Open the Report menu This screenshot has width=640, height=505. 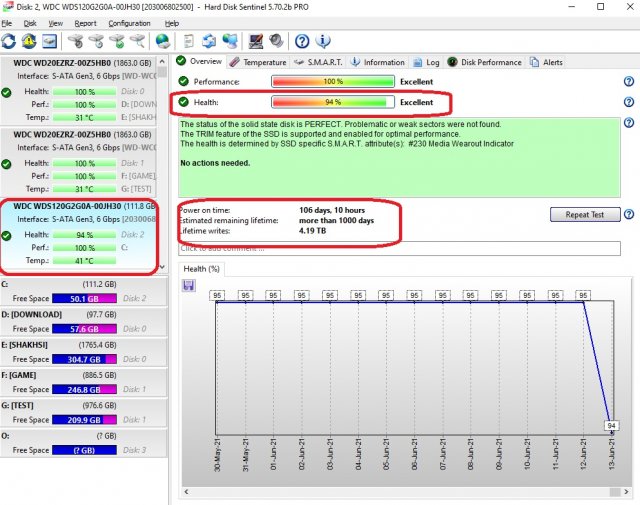pos(86,22)
